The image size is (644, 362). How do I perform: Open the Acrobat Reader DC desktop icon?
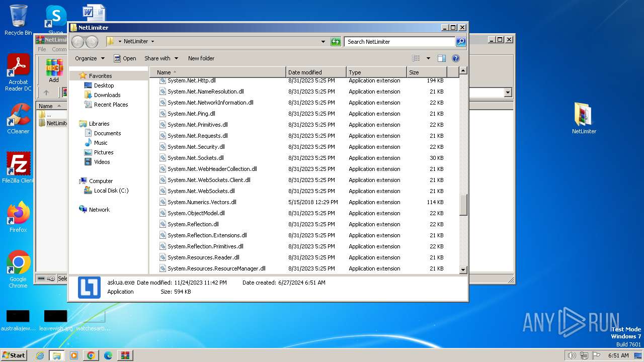click(x=18, y=73)
